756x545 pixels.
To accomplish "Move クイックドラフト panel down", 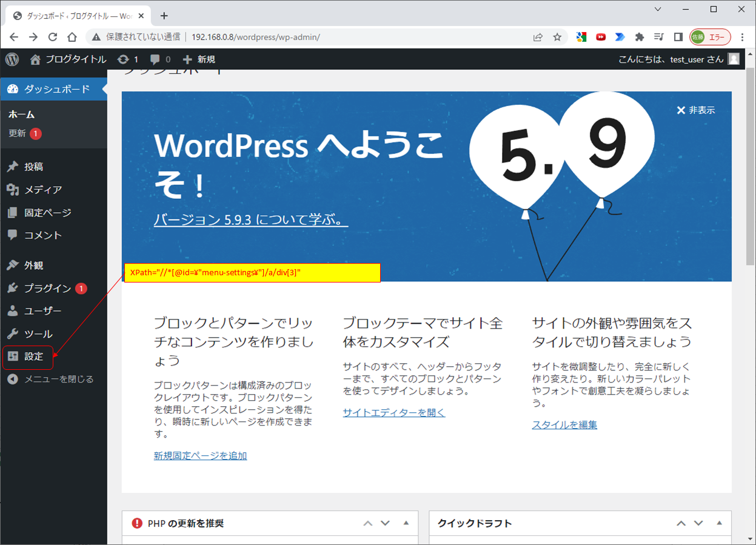I will coord(698,523).
